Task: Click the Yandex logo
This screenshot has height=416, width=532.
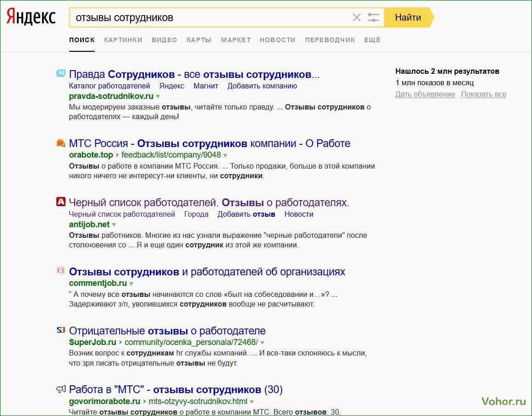Action: point(31,17)
